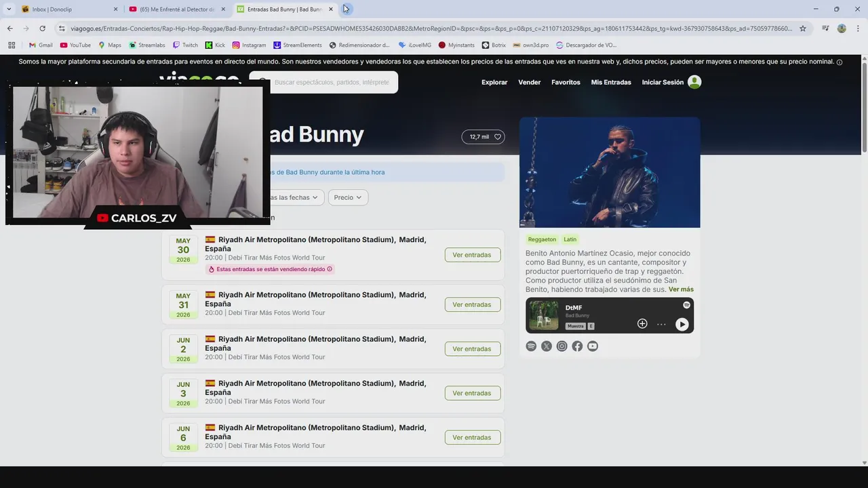Open the Favoritos menu

[x=566, y=82]
